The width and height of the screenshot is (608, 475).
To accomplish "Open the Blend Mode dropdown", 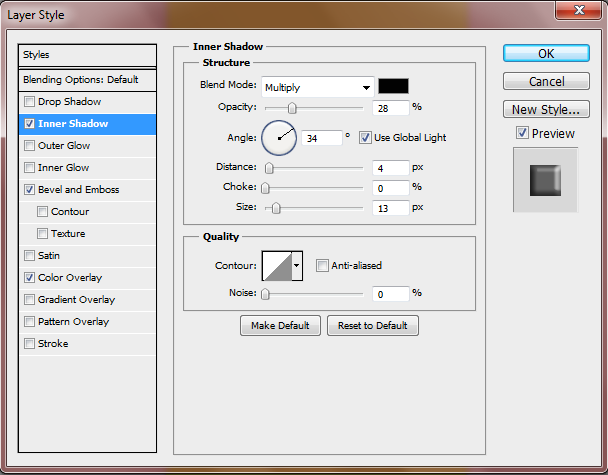I will (x=318, y=87).
